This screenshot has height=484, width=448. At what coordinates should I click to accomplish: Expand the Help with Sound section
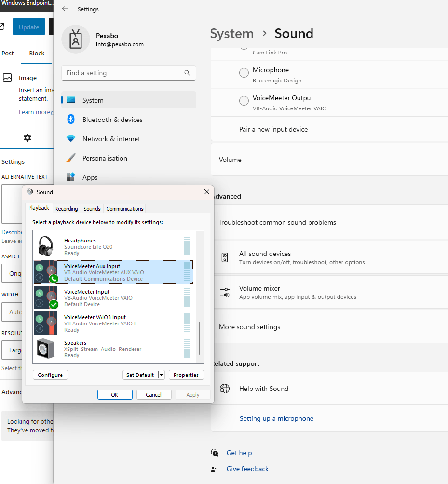pyautogui.click(x=329, y=389)
